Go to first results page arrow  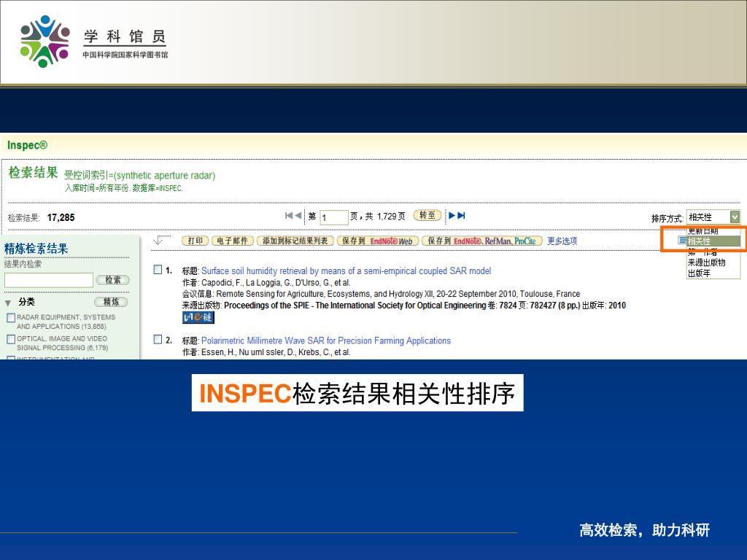pyautogui.click(x=289, y=216)
